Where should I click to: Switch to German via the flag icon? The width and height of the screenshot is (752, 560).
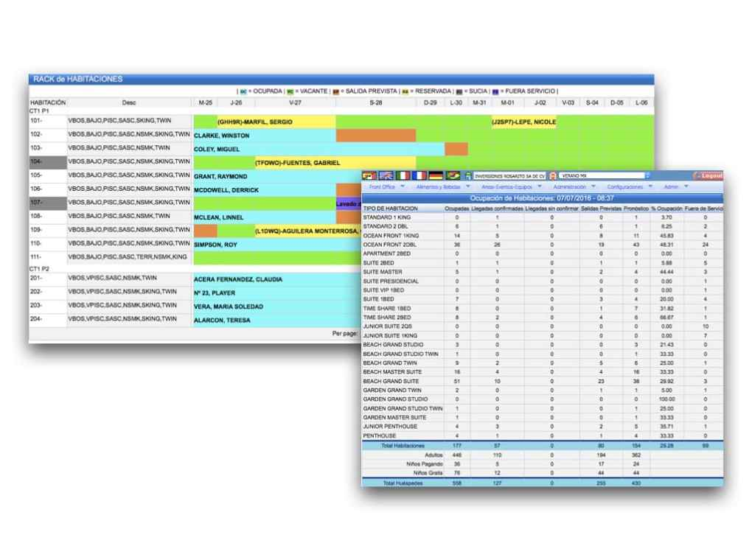point(436,176)
